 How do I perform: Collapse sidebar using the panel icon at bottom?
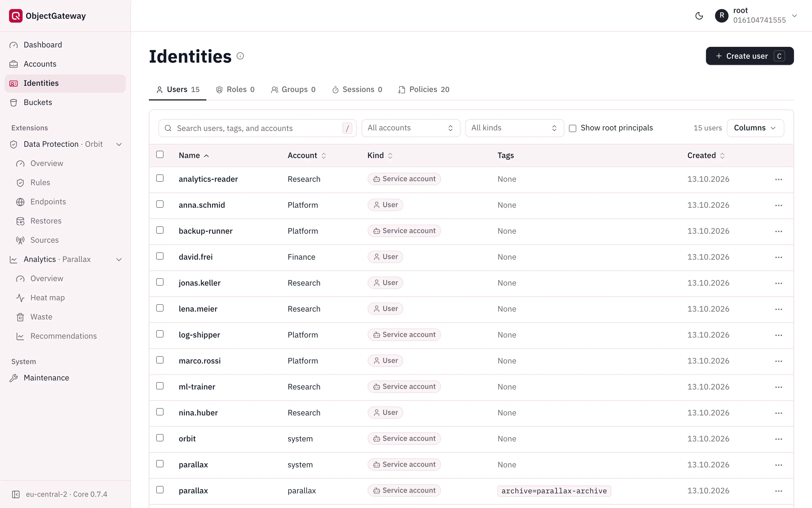(16, 494)
